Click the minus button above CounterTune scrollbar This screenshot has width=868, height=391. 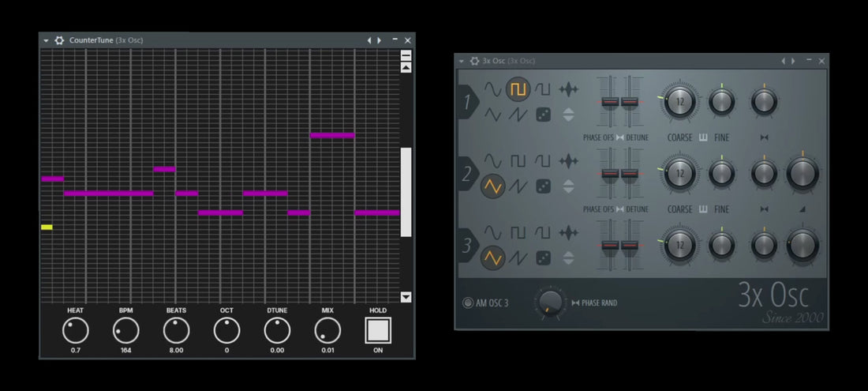click(406, 55)
